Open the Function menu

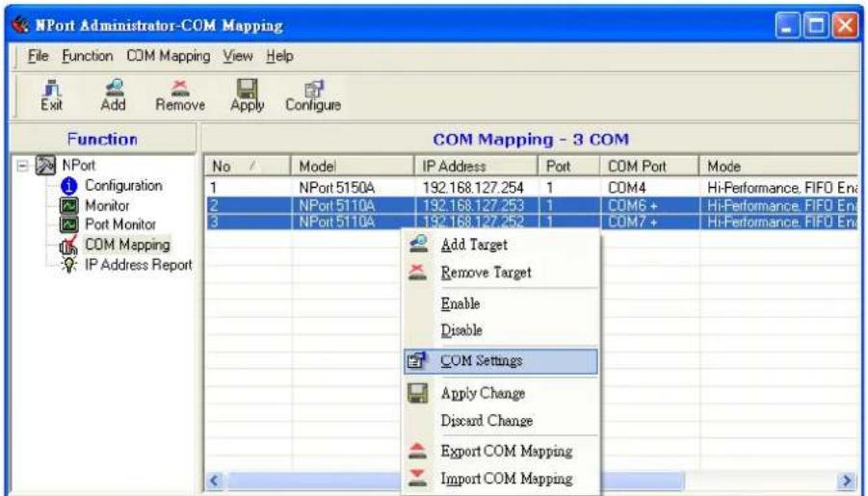tap(88, 57)
